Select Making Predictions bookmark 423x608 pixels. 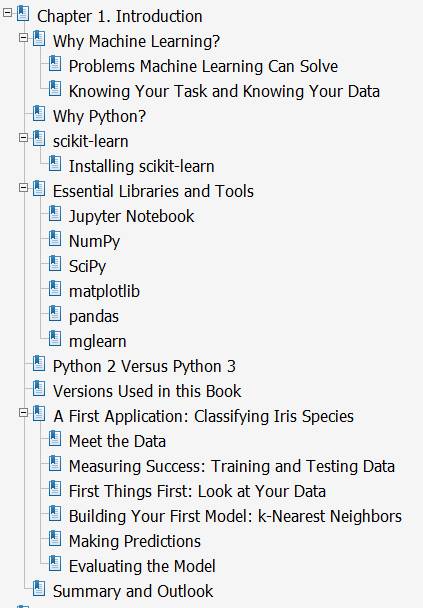tap(135, 541)
